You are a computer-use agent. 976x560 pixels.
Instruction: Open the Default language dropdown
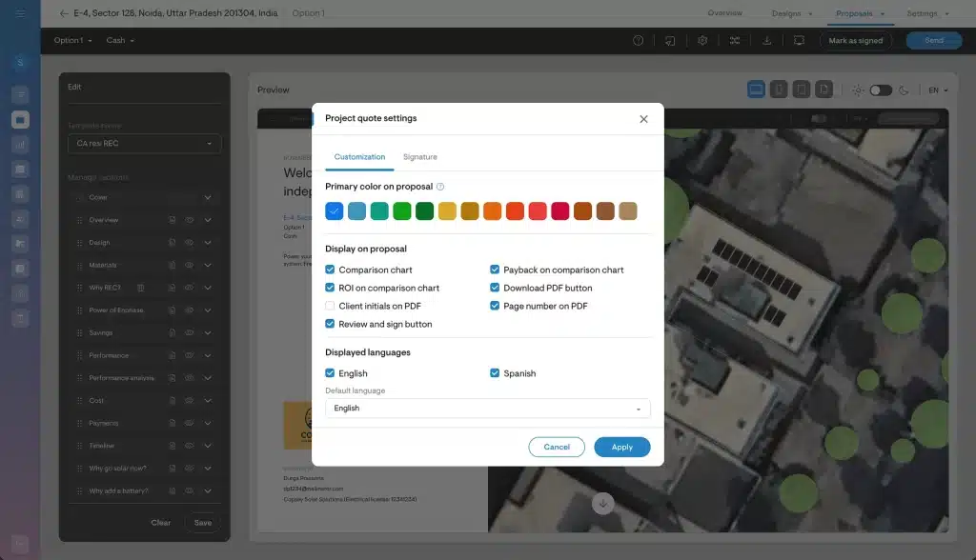tap(487, 409)
